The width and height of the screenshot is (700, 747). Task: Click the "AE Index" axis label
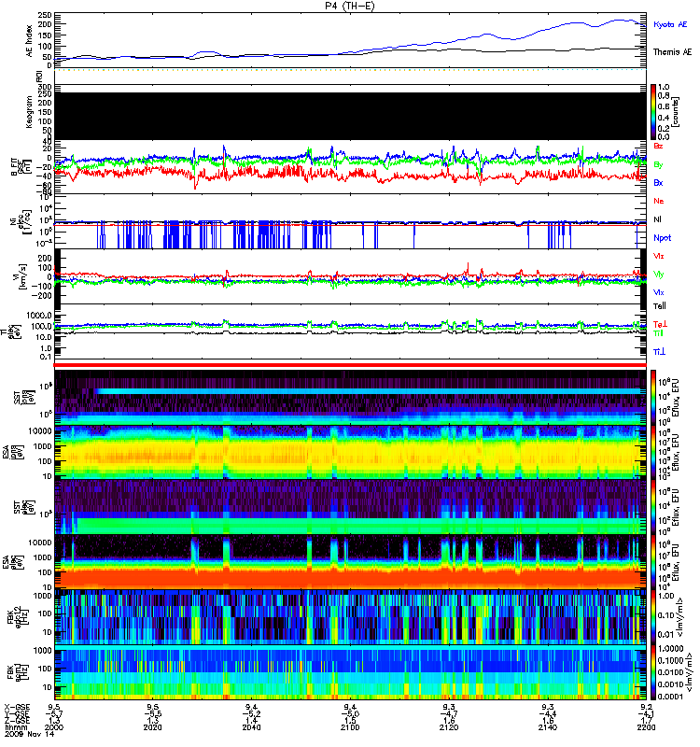(30, 41)
